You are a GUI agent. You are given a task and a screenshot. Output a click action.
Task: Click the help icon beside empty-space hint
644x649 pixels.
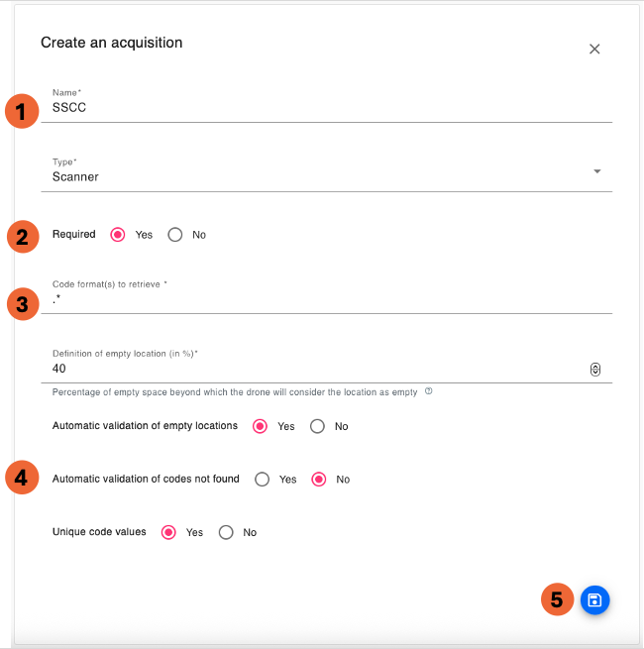point(429,391)
